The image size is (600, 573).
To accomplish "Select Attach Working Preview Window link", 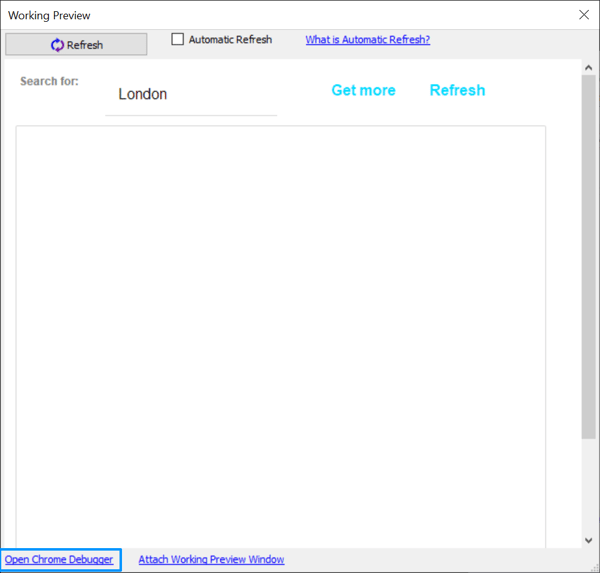I will point(211,560).
